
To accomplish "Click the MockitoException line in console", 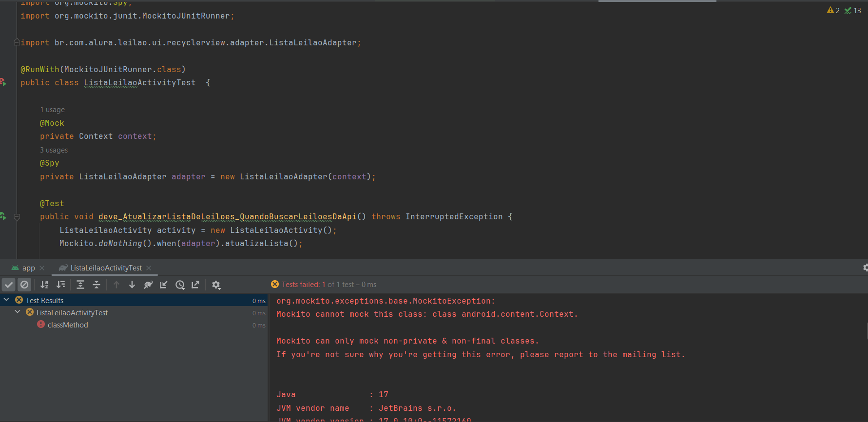I will [386, 301].
